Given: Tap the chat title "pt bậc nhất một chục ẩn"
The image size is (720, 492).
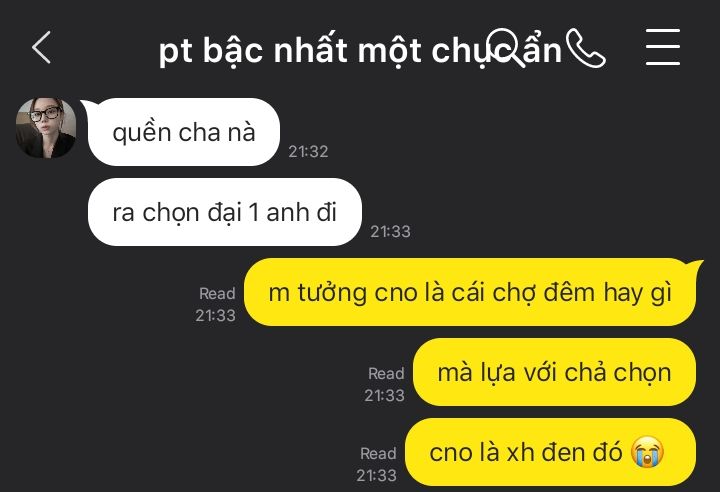Looking at the screenshot, I should tap(360, 51).
